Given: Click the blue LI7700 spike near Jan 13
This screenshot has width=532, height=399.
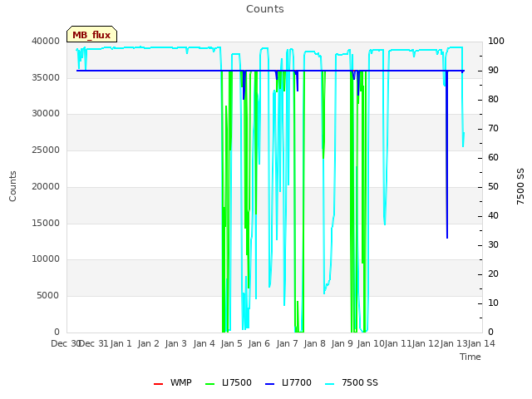Looking at the screenshot, I should coord(447,155).
